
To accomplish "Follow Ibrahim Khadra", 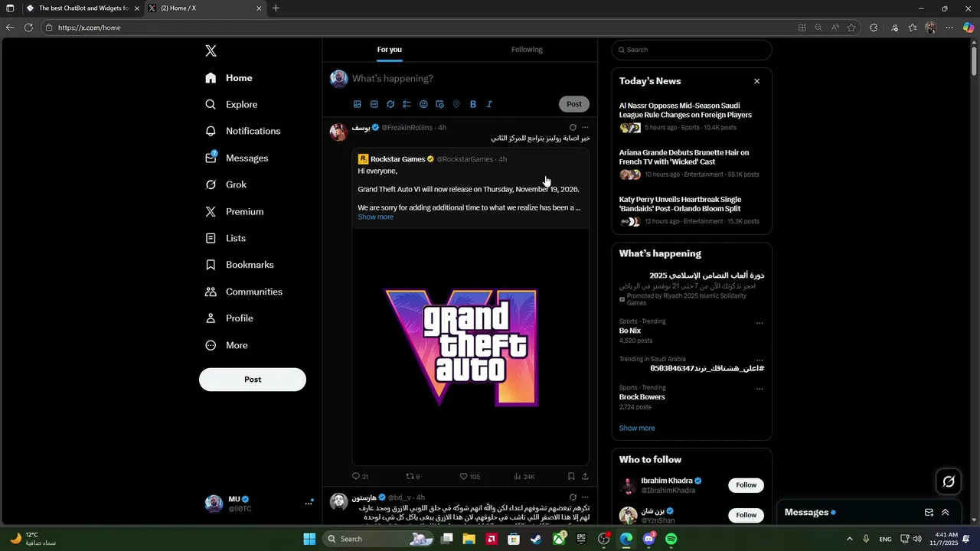I will pyautogui.click(x=746, y=485).
